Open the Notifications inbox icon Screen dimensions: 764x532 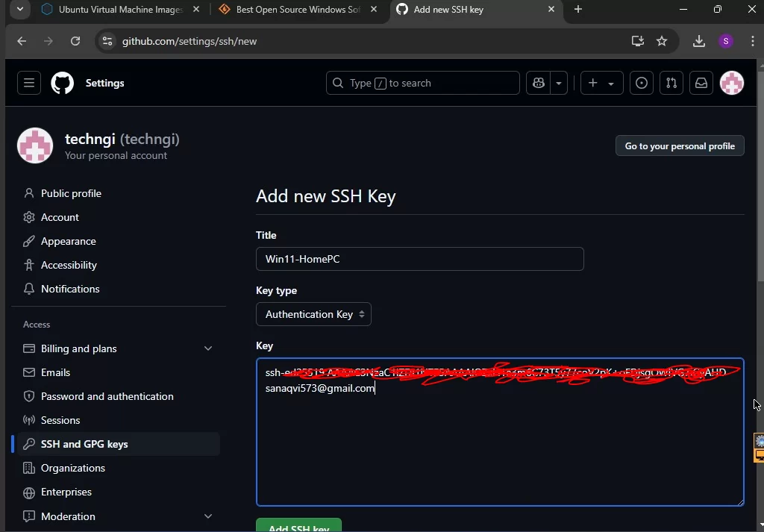701,83
